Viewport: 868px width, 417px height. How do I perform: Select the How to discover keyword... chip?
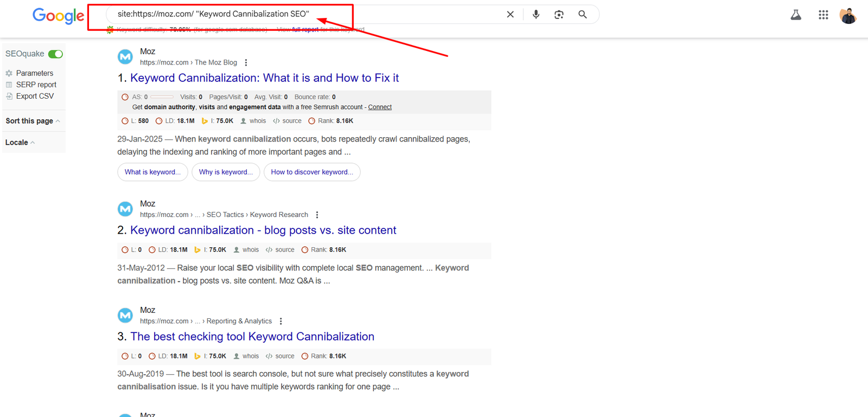(312, 172)
